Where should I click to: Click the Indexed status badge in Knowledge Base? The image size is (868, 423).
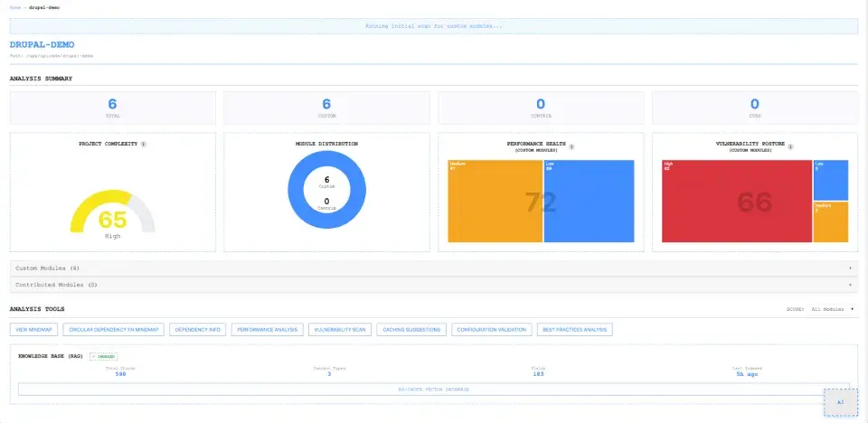point(103,356)
